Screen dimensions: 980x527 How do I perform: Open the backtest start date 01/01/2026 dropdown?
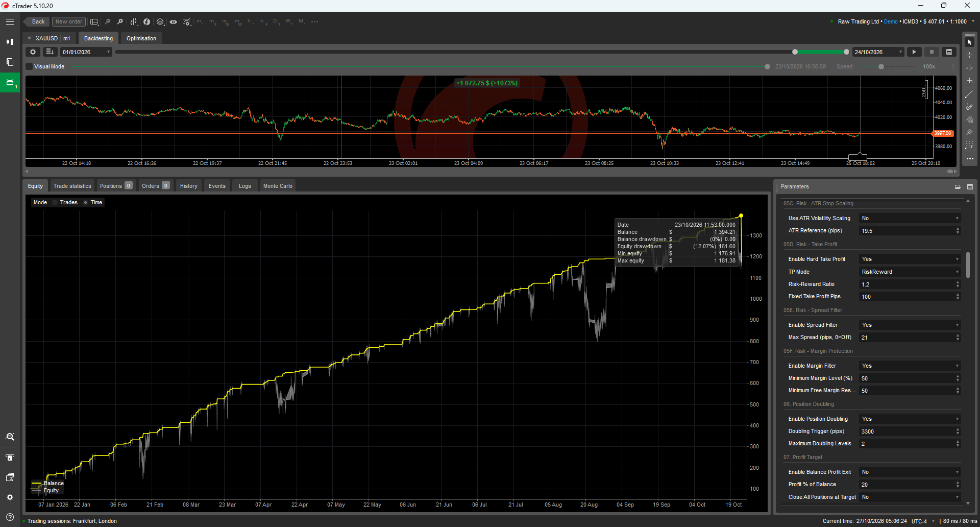(x=86, y=52)
